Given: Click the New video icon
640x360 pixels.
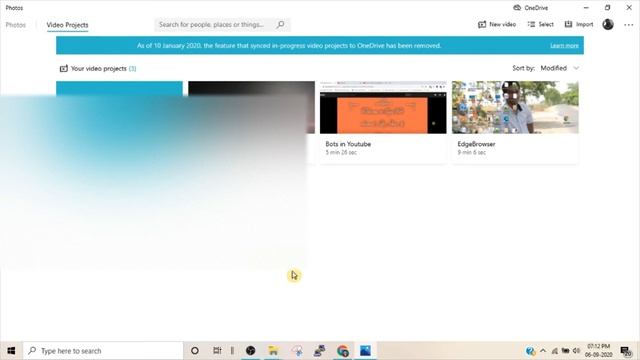Looking at the screenshot, I should [x=482, y=24].
